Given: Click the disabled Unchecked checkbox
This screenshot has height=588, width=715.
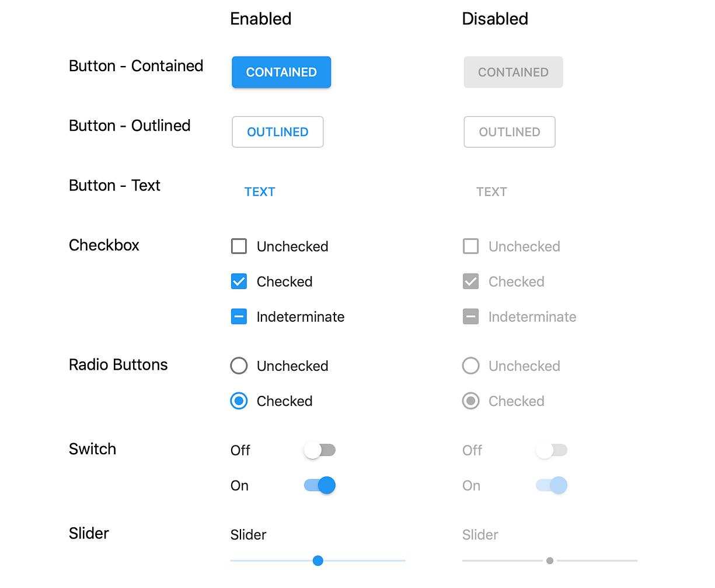Looking at the screenshot, I should [x=470, y=246].
